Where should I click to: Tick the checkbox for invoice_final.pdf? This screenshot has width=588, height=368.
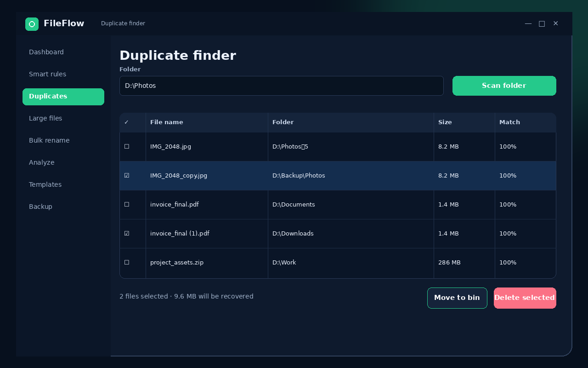click(x=127, y=205)
